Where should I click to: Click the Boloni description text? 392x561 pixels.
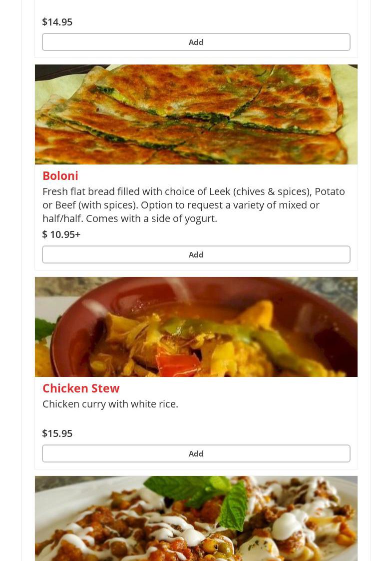coord(194,204)
